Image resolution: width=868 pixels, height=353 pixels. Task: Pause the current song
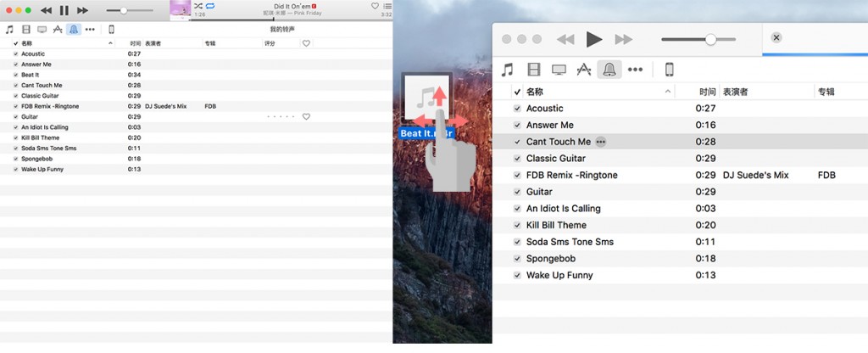click(64, 10)
